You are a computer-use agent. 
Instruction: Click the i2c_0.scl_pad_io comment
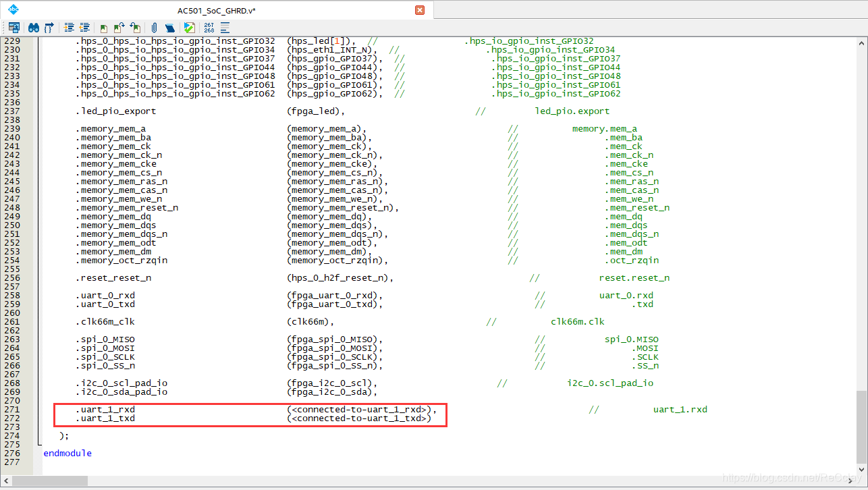(x=610, y=383)
